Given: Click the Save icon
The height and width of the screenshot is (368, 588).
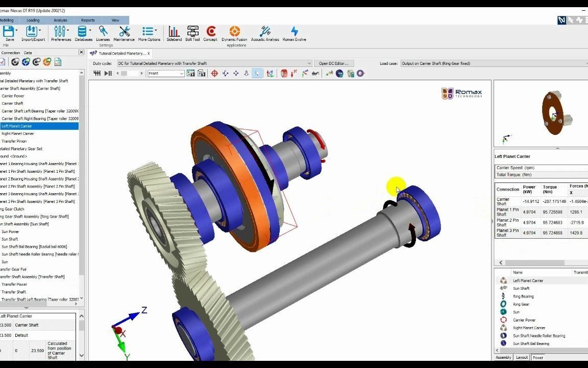Looking at the screenshot, I should 9,32.
